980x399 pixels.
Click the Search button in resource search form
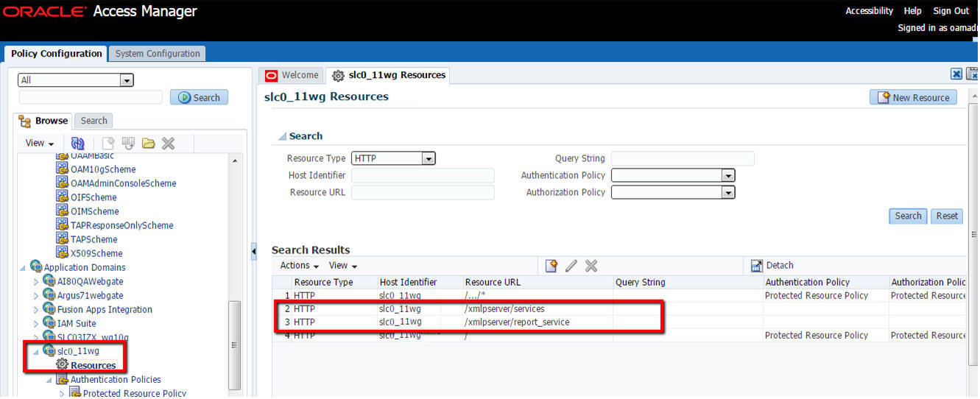[x=908, y=216]
